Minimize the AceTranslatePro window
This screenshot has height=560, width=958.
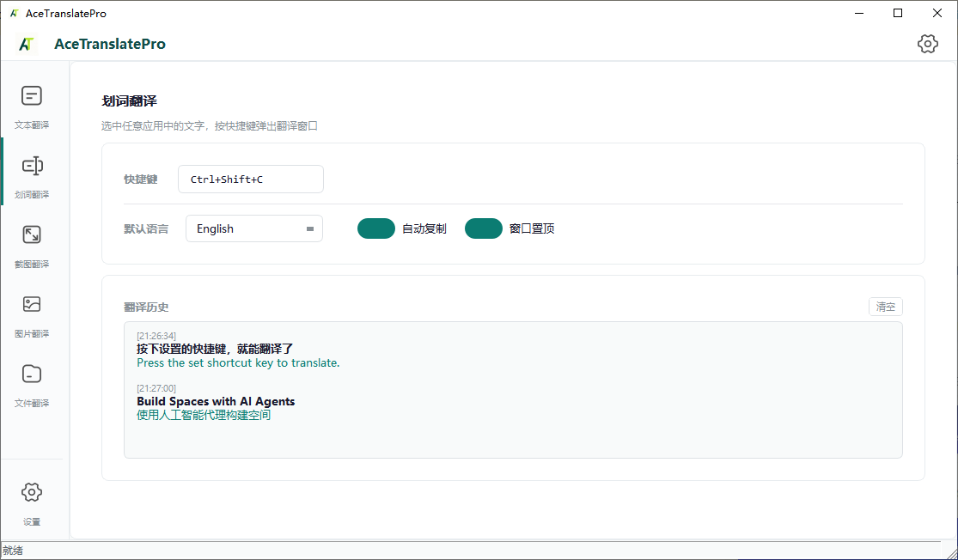coord(858,13)
